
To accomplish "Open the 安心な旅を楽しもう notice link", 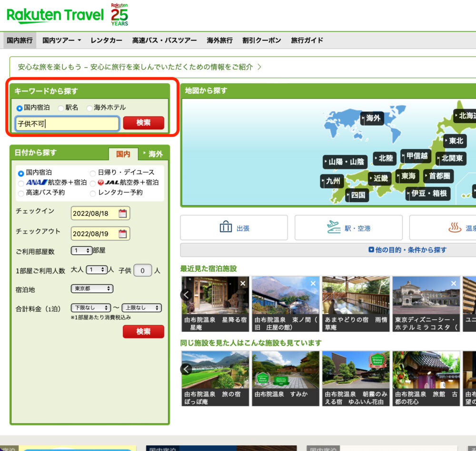I will pos(139,67).
